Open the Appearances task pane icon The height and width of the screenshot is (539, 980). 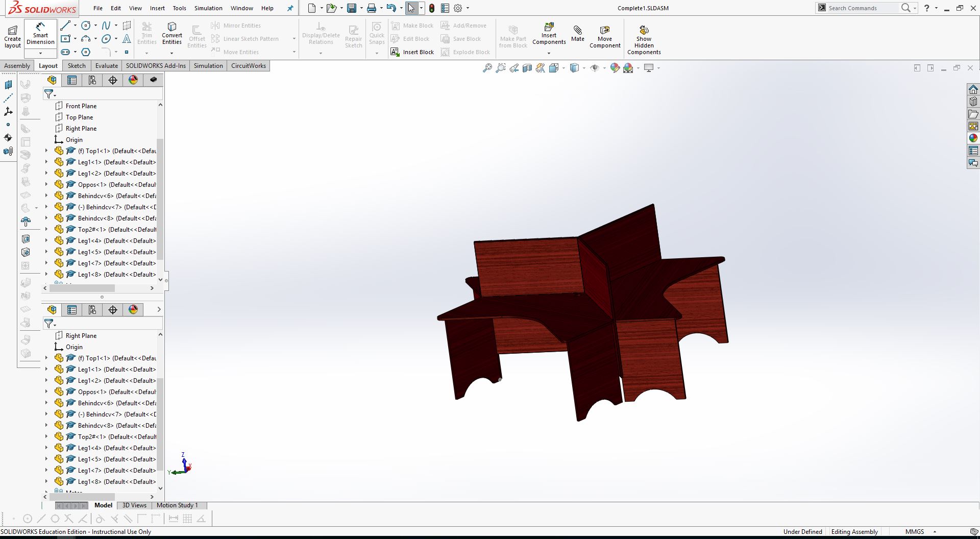(x=973, y=138)
